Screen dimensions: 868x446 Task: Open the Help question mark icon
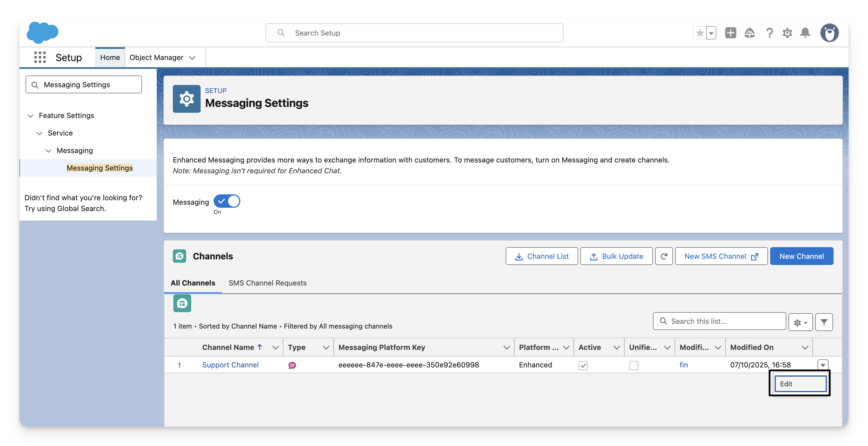pyautogui.click(x=769, y=33)
